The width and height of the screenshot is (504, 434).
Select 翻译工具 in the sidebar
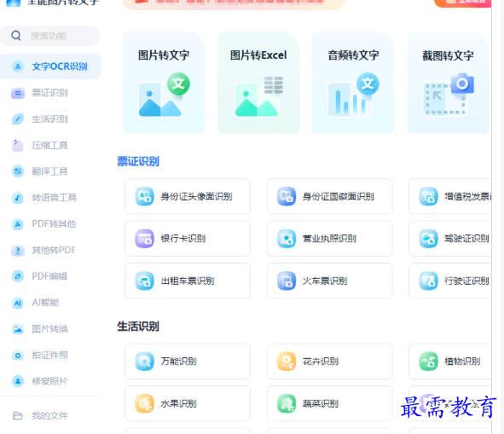(50, 171)
